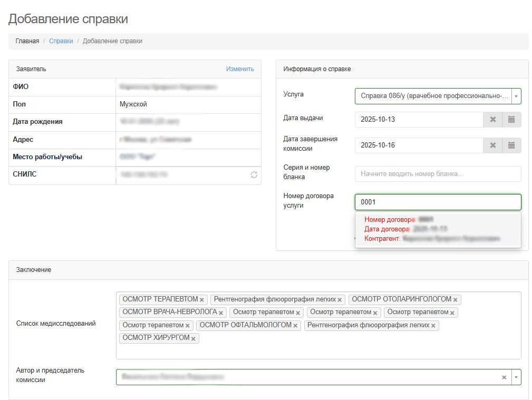Click Изменить link in Заявитель panel

pyautogui.click(x=240, y=69)
